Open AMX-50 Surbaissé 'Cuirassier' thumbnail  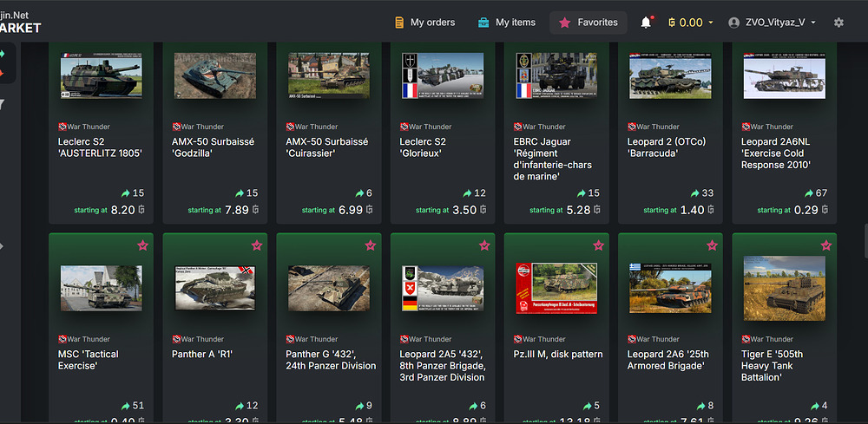click(x=329, y=75)
